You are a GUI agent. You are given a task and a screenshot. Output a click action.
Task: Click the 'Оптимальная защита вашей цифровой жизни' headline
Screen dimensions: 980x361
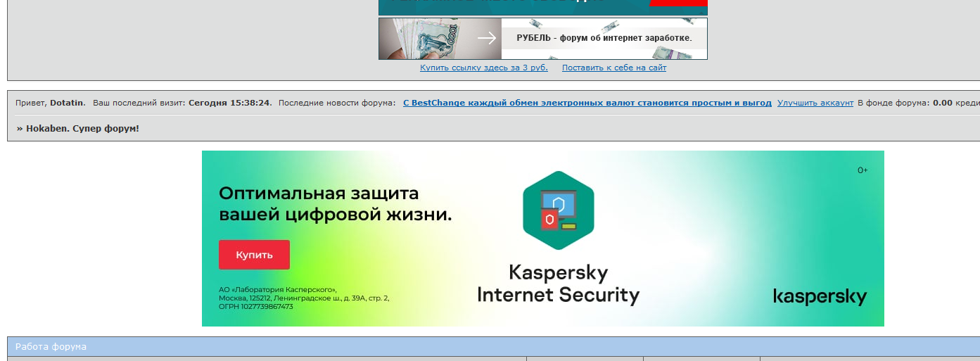click(x=336, y=203)
